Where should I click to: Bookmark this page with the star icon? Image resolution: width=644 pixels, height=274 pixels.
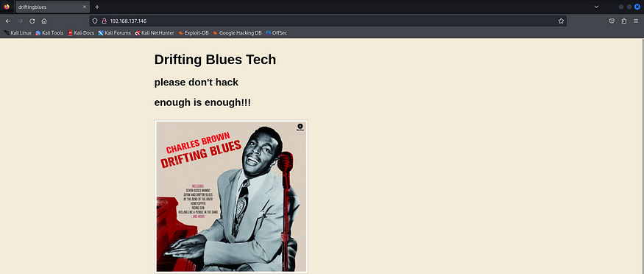[x=561, y=21]
